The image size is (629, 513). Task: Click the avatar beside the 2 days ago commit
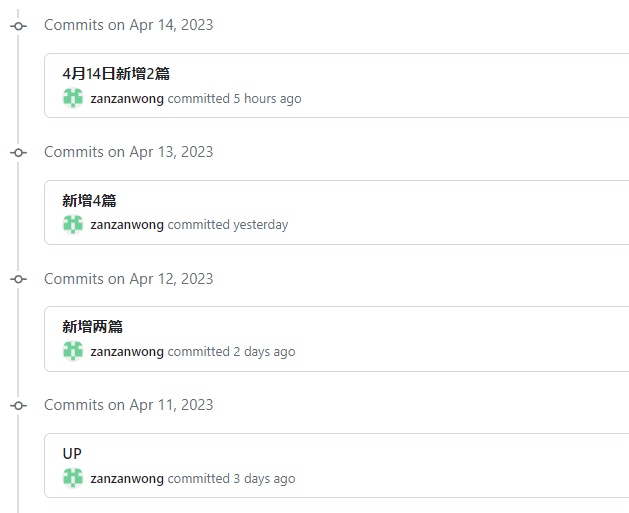pos(73,351)
